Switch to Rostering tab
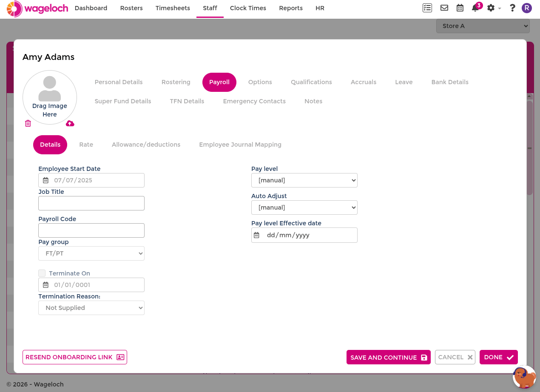The image size is (540, 392). 176,82
